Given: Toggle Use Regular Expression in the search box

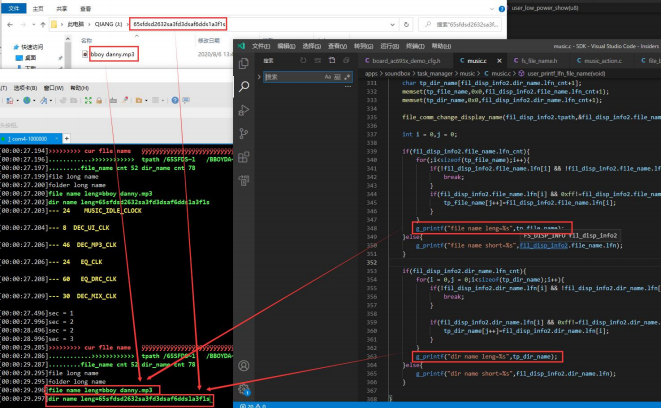Looking at the screenshot, I should tap(347, 77).
